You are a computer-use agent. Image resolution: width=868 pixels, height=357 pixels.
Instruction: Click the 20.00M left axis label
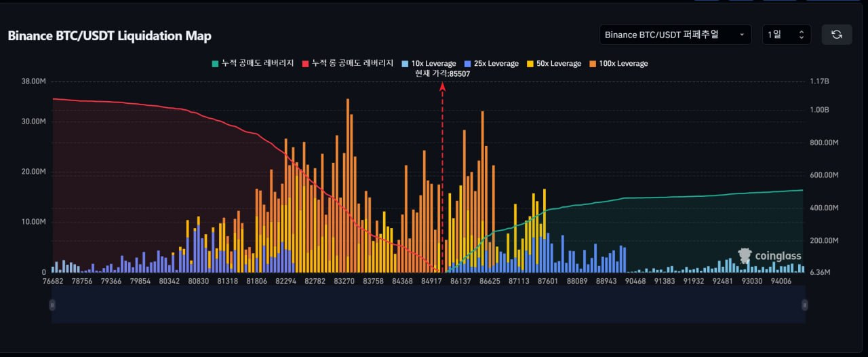33,172
